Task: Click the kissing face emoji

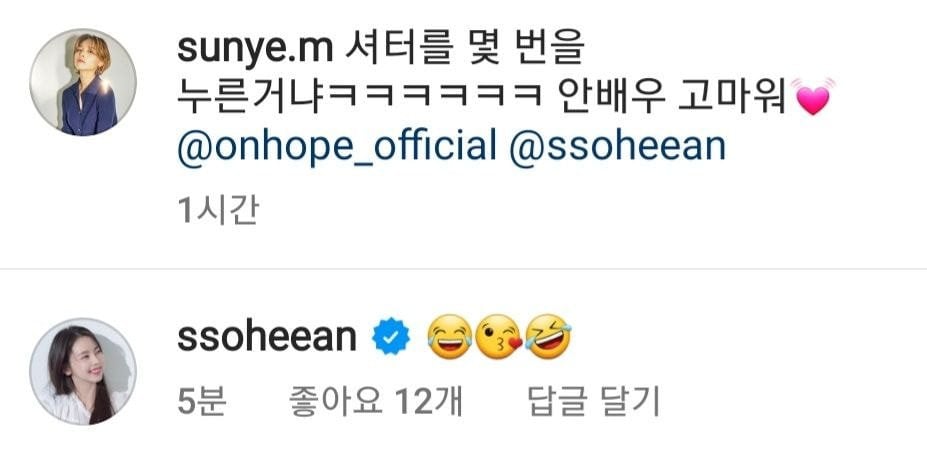Action: coord(498,337)
